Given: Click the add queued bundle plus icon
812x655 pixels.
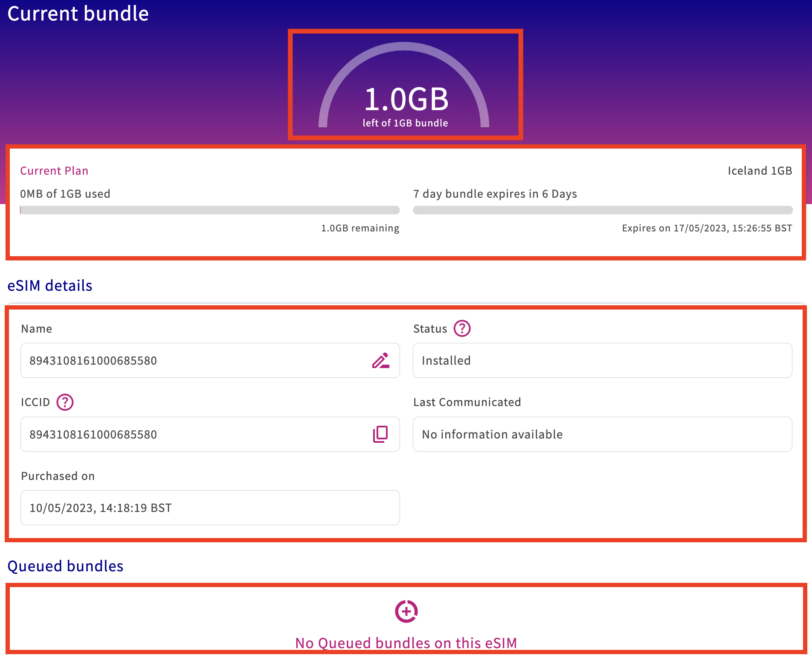Looking at the screenshot, I should point(406,611).
